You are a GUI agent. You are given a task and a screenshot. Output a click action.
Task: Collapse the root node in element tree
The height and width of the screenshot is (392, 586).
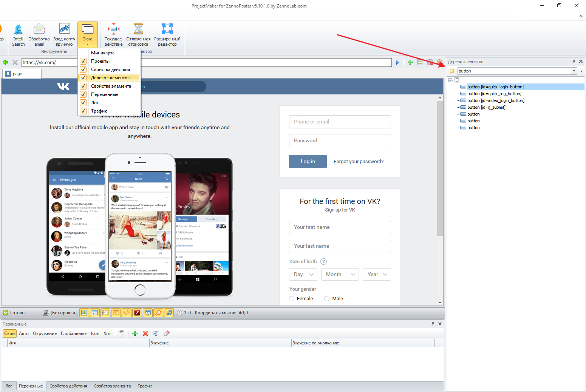(x=450, y=80)
